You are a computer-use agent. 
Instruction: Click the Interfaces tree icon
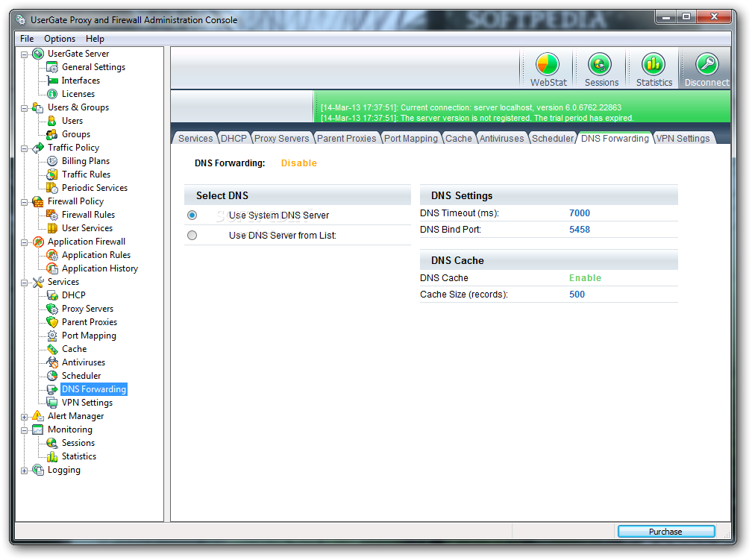pyautogui.click(x=52, y=81)
